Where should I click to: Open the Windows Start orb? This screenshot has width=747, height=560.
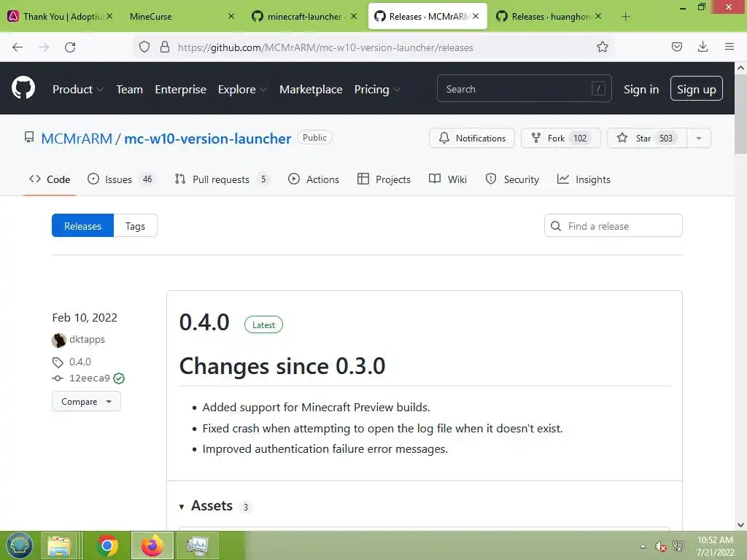click(20, 545)
